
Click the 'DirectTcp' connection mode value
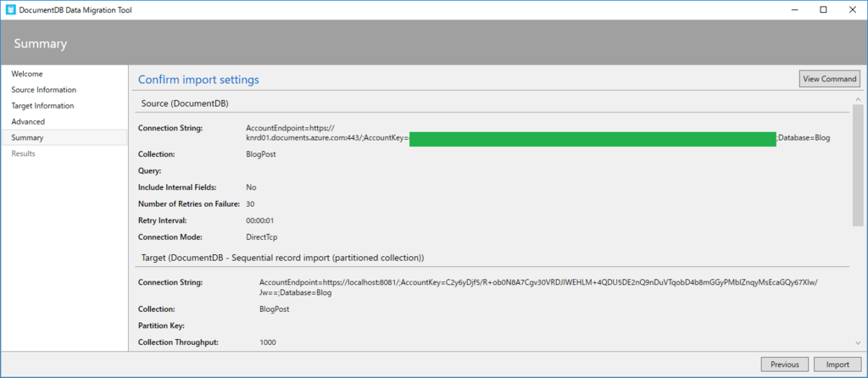click(261, 236)
